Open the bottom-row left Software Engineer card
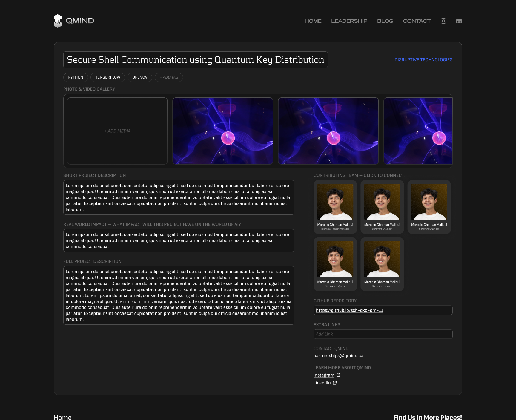 coord(335,264)
